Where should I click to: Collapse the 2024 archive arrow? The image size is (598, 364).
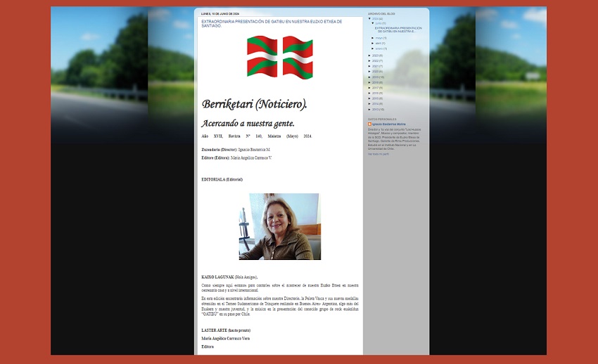pos(369,19)
